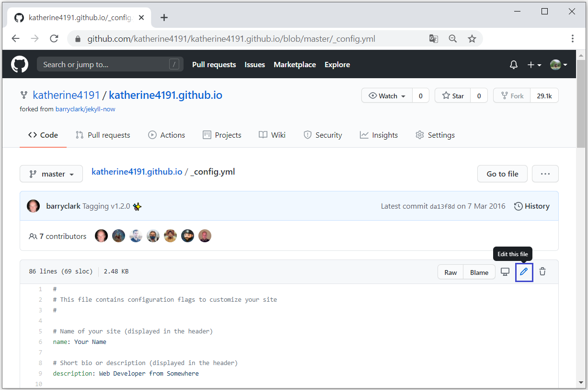The image size is (588, 390).
Task: Open the Actions tab
Action: point(167,135)
